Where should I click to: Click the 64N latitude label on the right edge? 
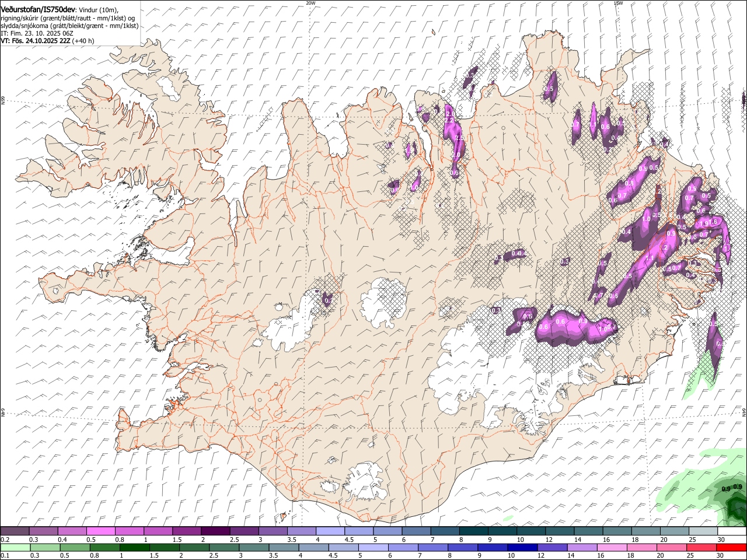pos(745,411)
